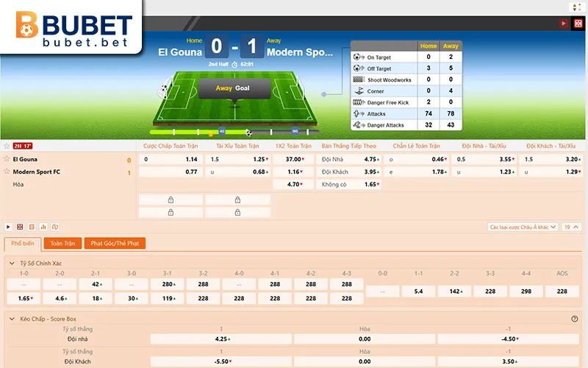588x368 pixels.
Task: Click the Away Goal popup on pitch
Action: [x=234, y=88]
